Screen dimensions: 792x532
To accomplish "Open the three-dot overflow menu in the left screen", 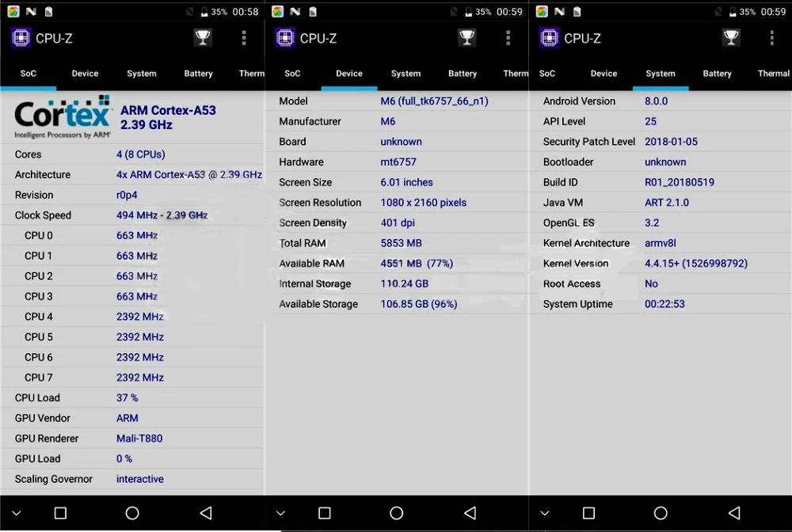I will click(244, 38).
